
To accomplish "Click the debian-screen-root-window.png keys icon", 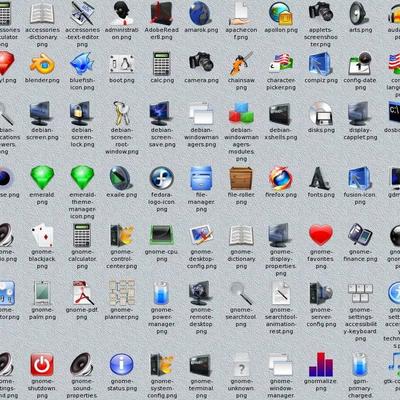I will click(122, 113).
